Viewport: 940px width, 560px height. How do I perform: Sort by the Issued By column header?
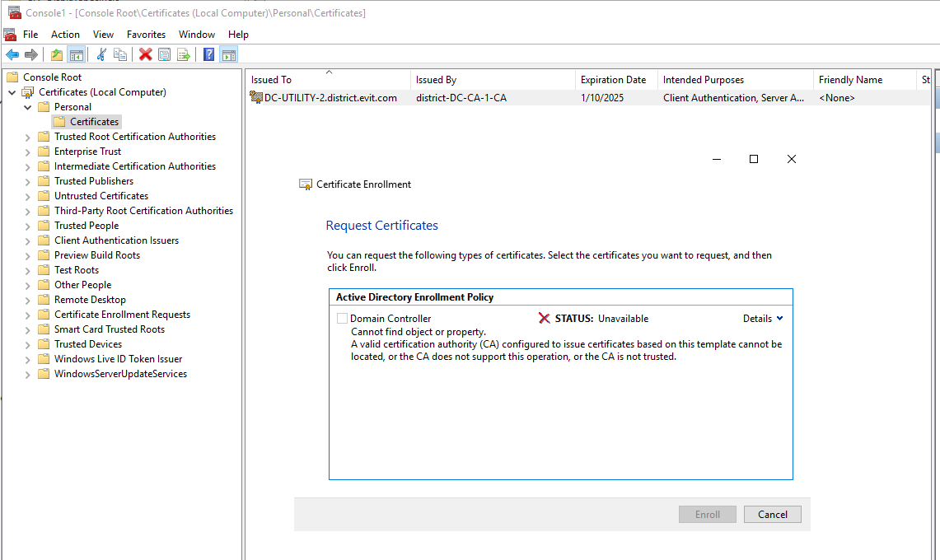pyautogui.click(x=493, y=80)
